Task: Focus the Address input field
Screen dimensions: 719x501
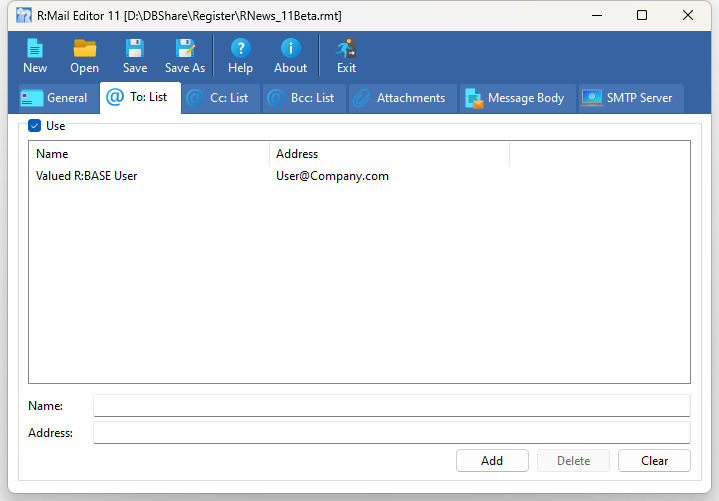Action: tap(392, 433)
